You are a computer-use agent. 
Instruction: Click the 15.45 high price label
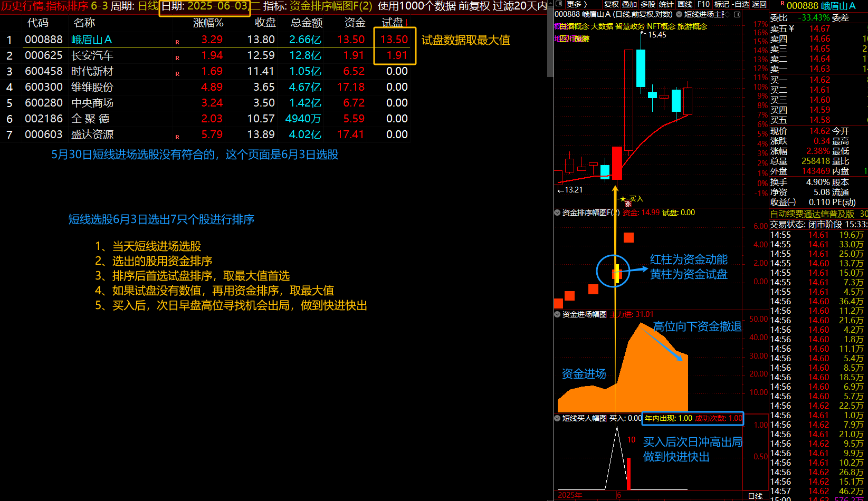[x=657, y=35]
